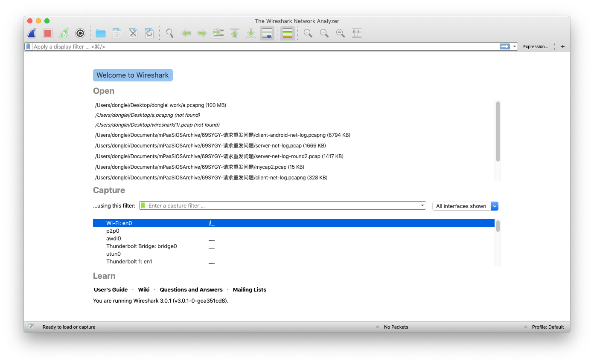Go back in packet history arrow
594x364 pixels.
coord(186,33)
